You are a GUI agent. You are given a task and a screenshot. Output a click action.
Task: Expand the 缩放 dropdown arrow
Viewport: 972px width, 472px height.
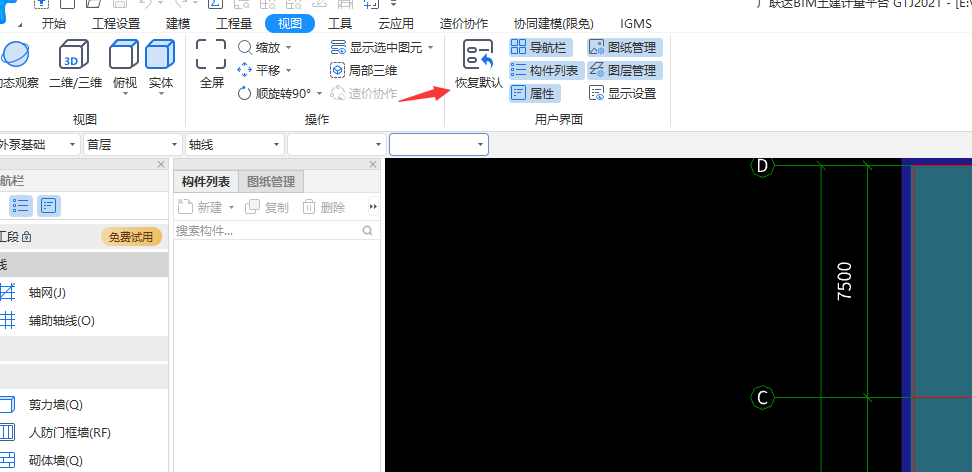point(288,48)
